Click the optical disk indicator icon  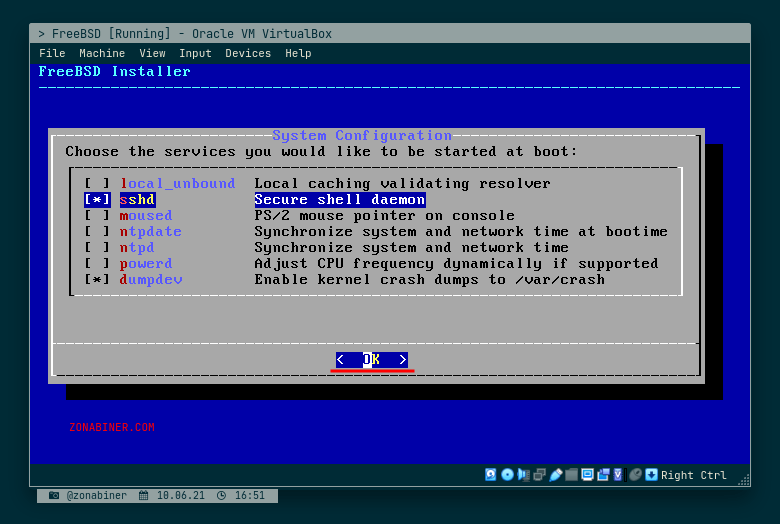pyautogui.click(x=507, y=475)
